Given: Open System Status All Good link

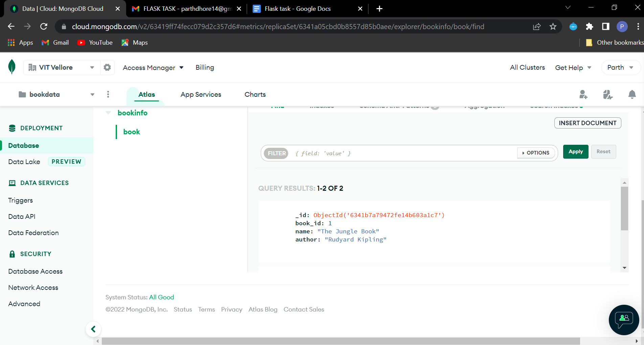Looking at the screenshot, I should click(161, 297).
